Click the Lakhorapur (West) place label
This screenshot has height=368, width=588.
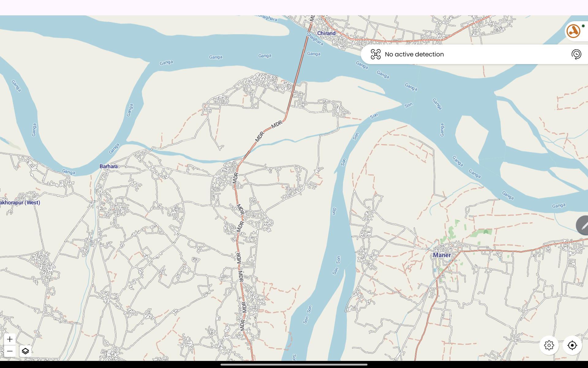pyautogui.click(x=20, y=202)
